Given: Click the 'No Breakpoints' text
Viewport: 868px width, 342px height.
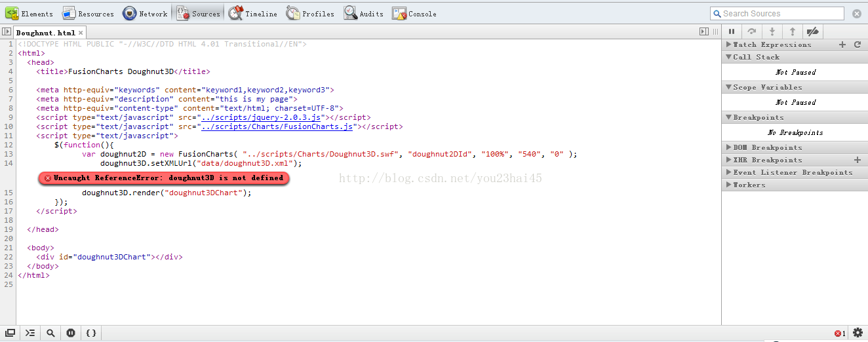Looking at the screenshot, I should (795, 132).
